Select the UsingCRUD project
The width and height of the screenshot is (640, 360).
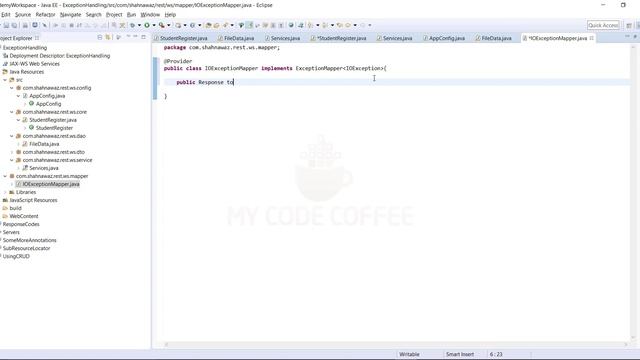[x=16, y=256]
